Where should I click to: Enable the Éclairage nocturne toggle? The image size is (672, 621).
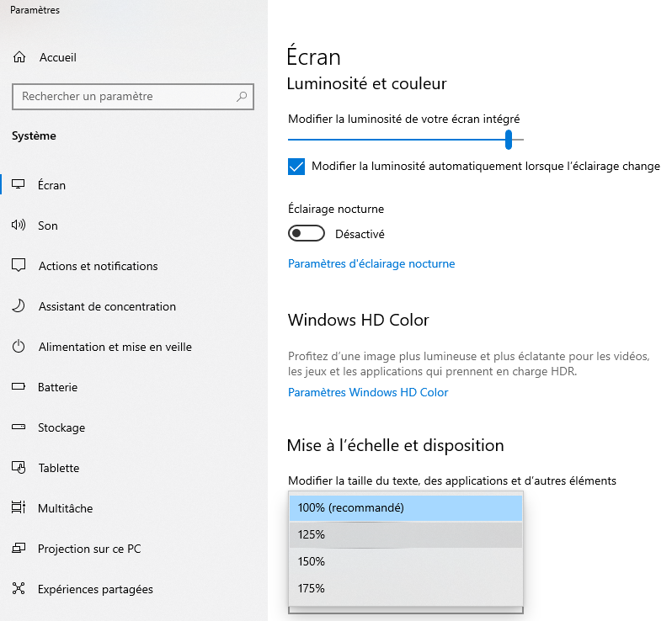coord(307,234)
